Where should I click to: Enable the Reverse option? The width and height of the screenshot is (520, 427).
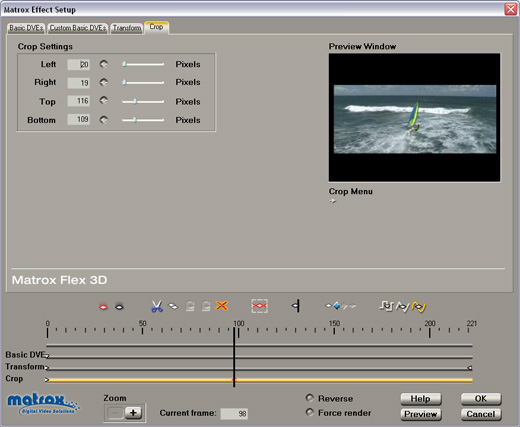[310, 398]
